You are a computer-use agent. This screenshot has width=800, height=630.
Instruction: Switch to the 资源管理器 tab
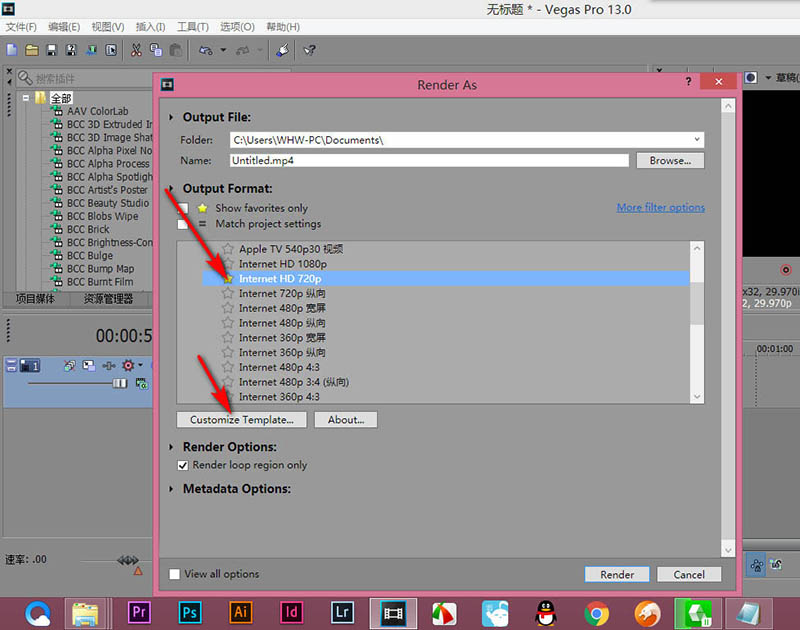(x=108, y=299)
